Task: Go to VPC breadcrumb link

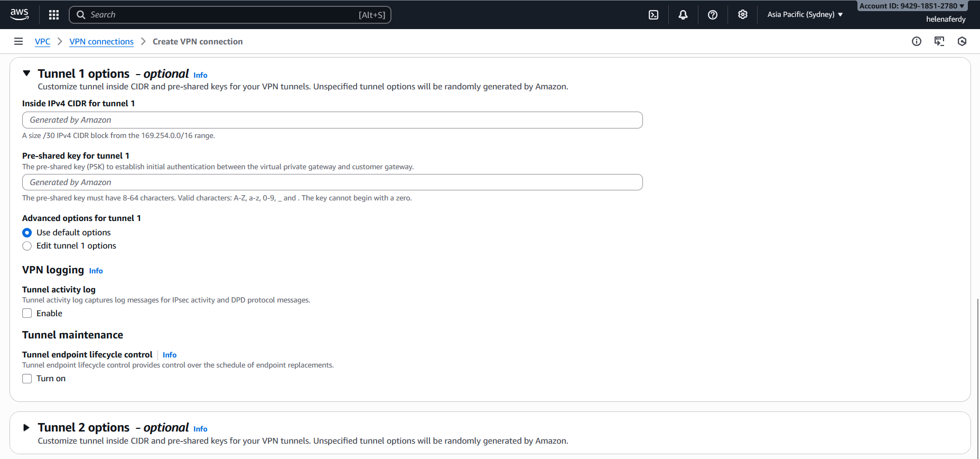Action: [x=42, y=42]
